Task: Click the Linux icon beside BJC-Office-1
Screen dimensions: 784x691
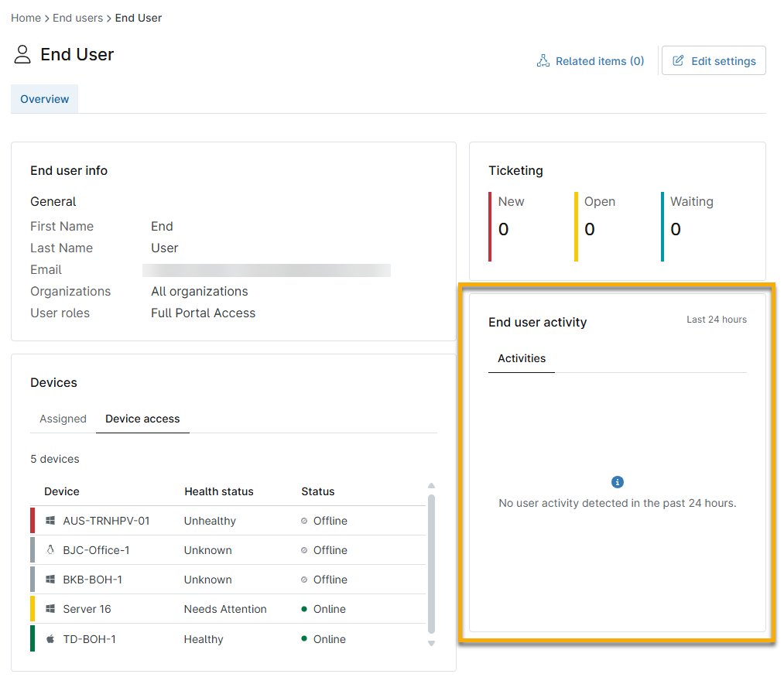Action: tap(50, 550)
